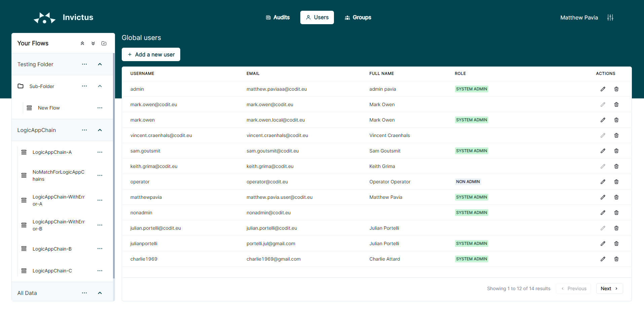This screenshot has width=644, height=310.
Task: Edit the operator user with the pencil icon
Action: coord(603,182)
